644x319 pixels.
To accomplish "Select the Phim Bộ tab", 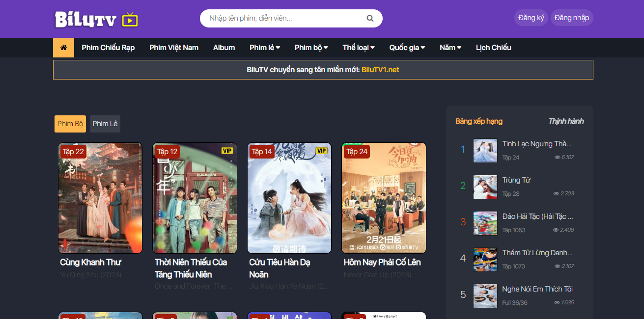I will [x=70, y=124].
